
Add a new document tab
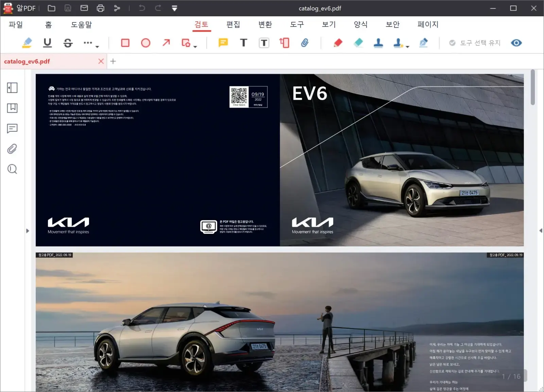pos(113,61)
